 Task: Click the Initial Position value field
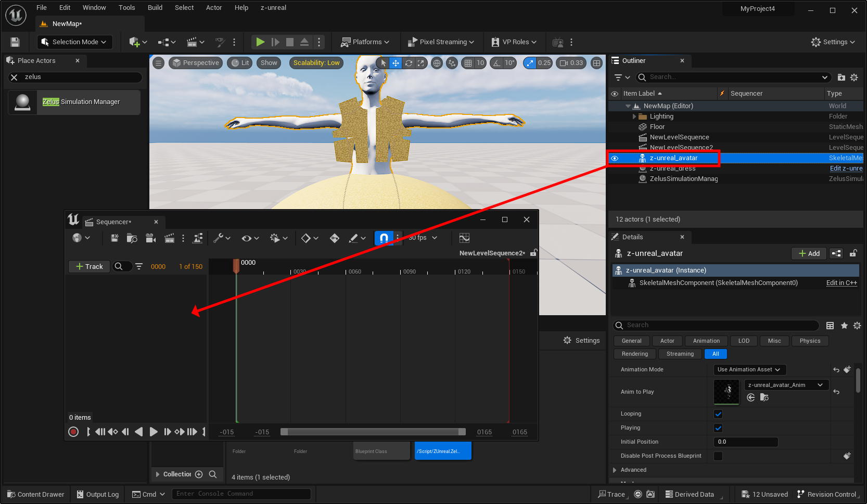[746, 442]
